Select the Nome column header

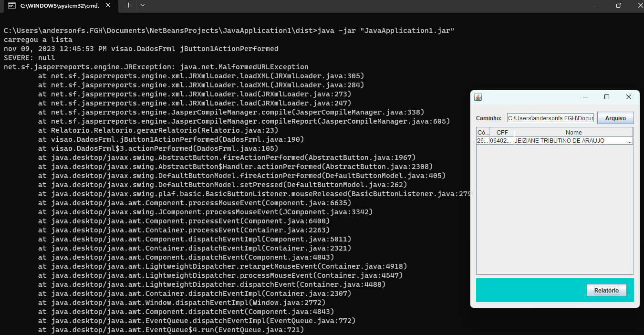pyautogui.click(x=573, y=132)
